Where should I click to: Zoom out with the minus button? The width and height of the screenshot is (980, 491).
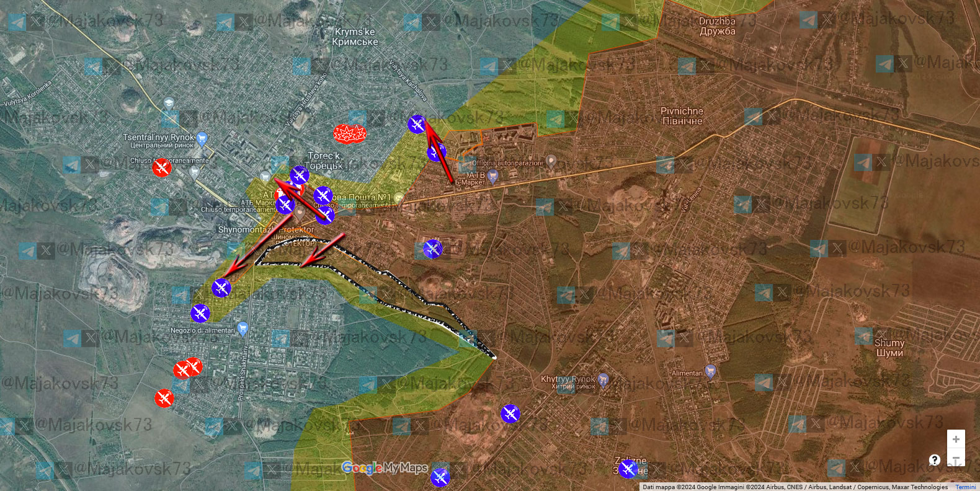click(x=956, y=458)
